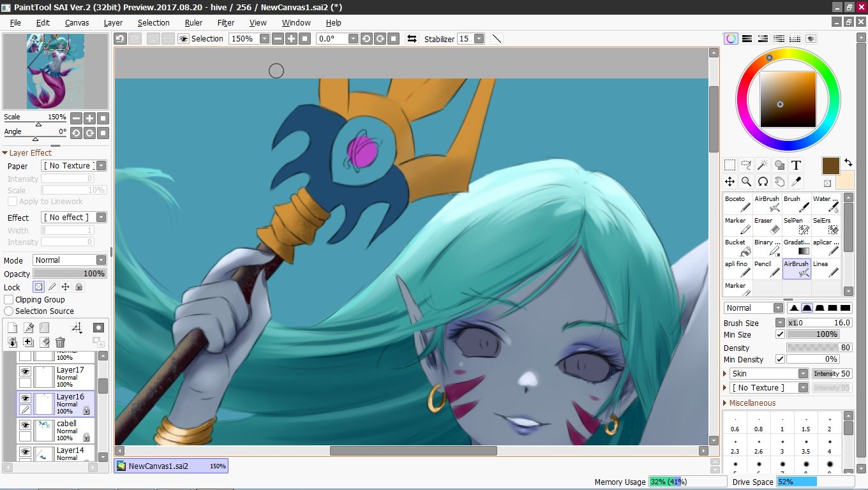The width and height of the screenshot is (868, 490).
Task: Open the Canvas menu
Action: point(77,22)
